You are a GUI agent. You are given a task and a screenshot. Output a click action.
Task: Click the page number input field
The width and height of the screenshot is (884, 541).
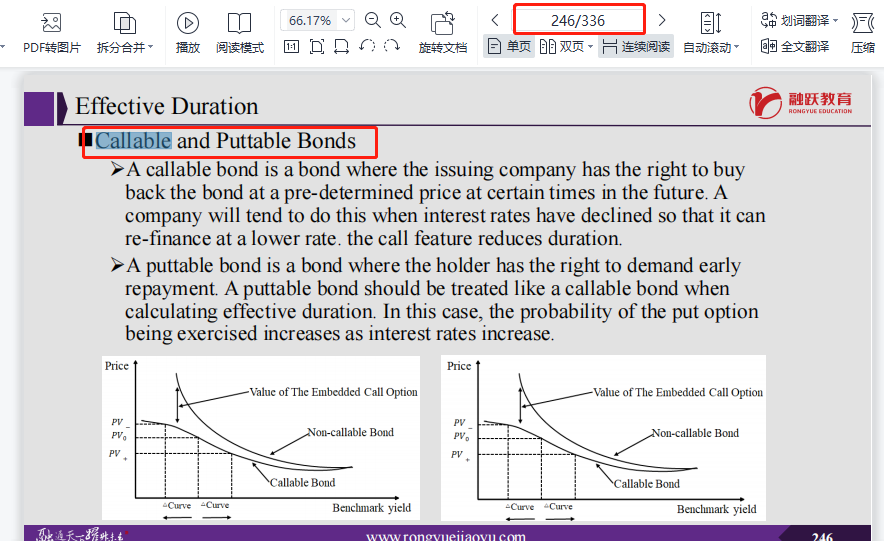click(578, 20)
